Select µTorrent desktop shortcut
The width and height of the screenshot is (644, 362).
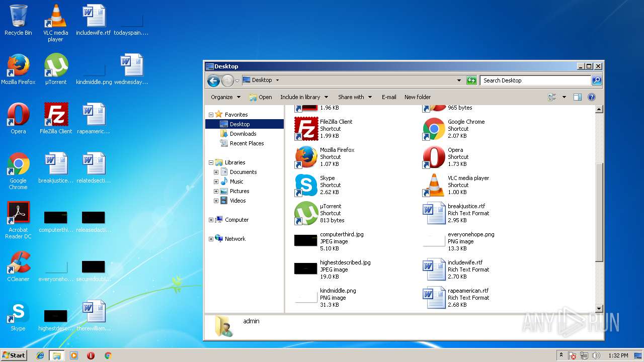pos(56,69)
